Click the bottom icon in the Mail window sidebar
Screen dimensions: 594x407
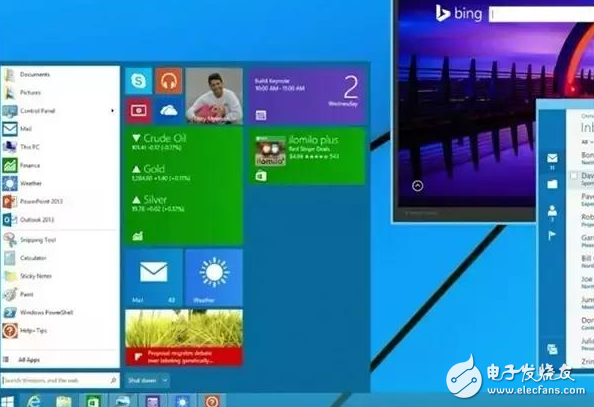click(x=552, y=349)
